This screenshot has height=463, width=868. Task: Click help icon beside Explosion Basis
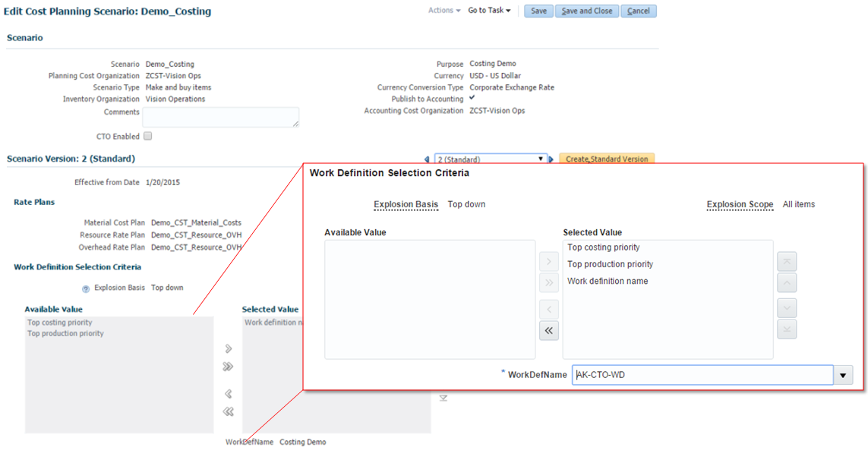86,288
